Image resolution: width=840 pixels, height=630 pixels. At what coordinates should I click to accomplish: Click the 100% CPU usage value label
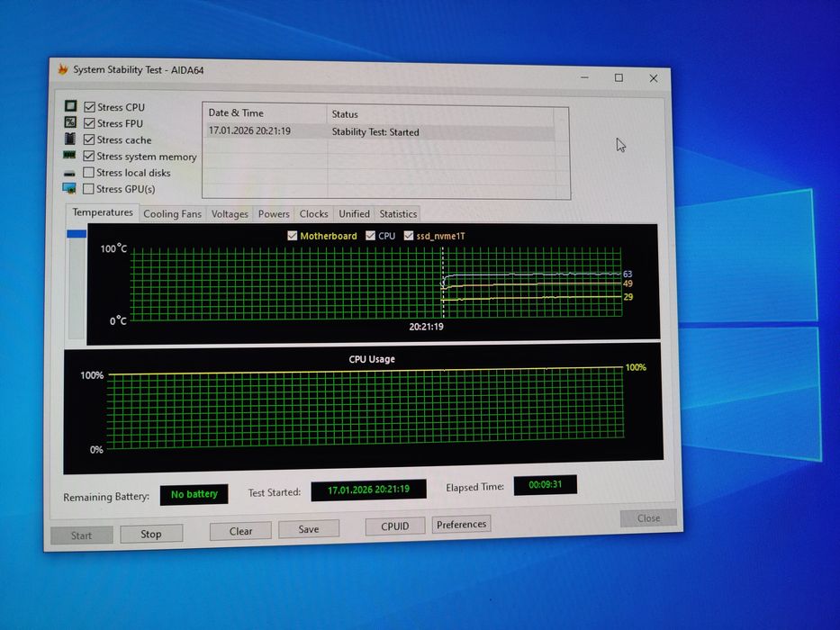tap(636, 367)
